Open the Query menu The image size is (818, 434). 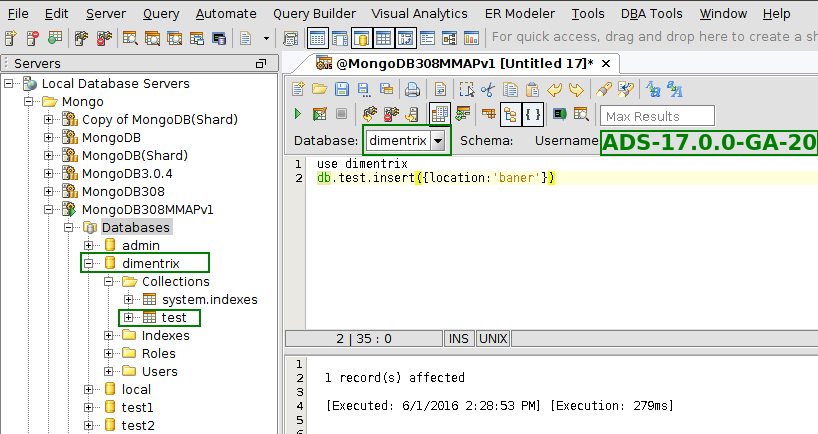click(x=161, y=14)
